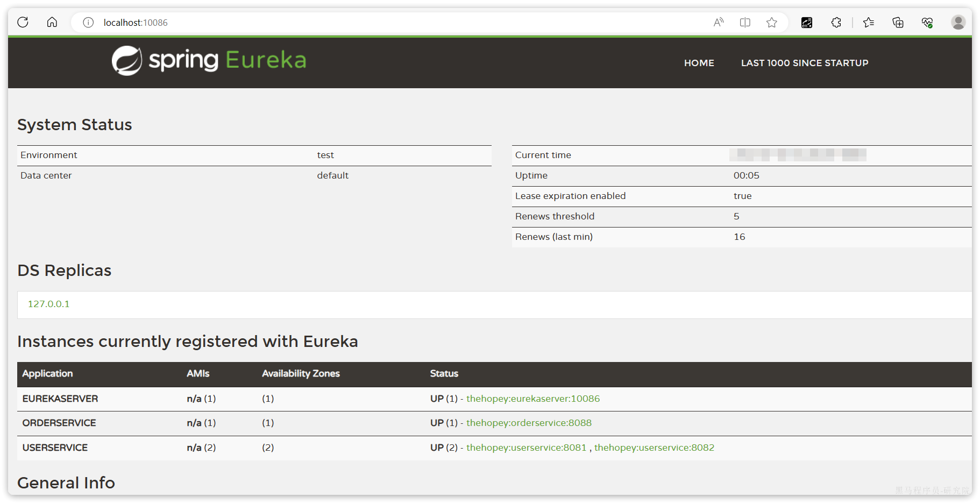Open the HOME navigation item

coord(699,63)
